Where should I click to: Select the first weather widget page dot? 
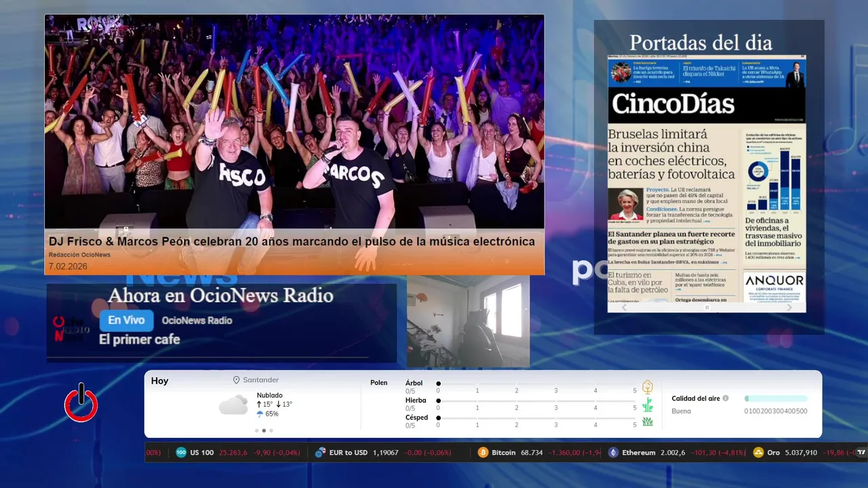point(257,430)
